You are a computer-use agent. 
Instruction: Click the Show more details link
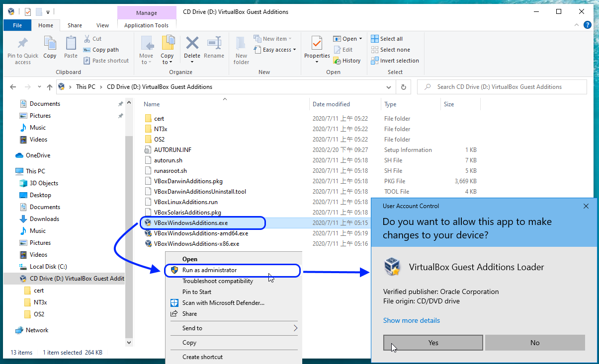(x=412, y=320)
